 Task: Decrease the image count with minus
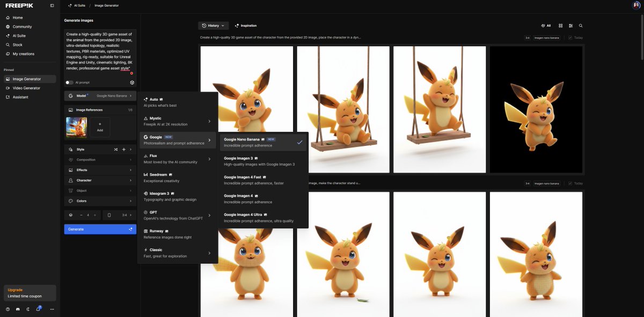tap(81, 215)
